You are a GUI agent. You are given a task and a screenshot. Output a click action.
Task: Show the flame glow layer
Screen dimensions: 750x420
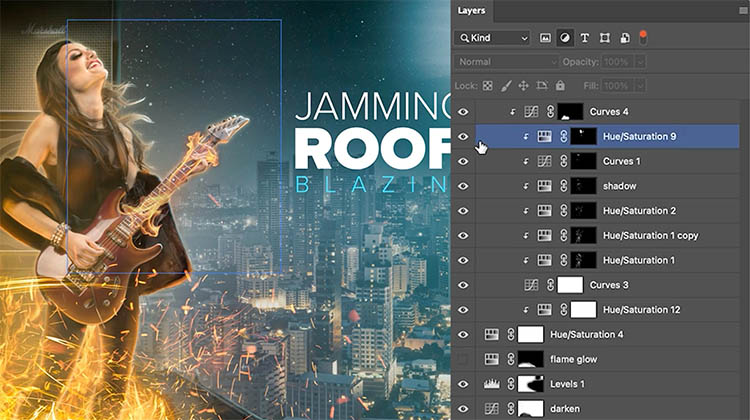[x=463, y=359]
